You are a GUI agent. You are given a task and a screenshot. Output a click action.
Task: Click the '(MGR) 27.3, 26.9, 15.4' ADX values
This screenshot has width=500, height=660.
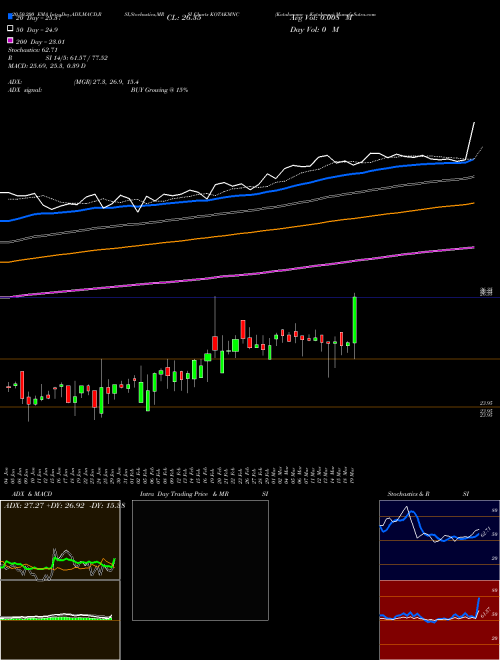106,82
